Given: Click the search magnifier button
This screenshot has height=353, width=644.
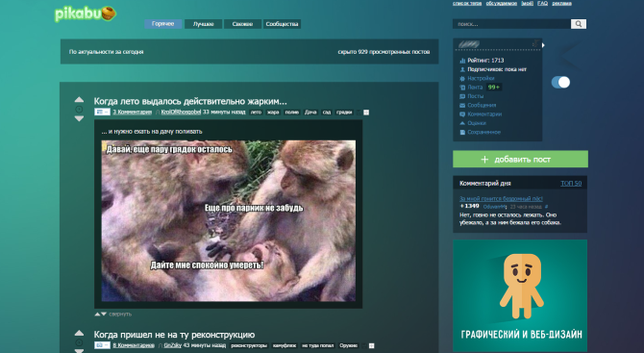Looking at the screenshot, I should pyautogui.click(x=579, y=24).
